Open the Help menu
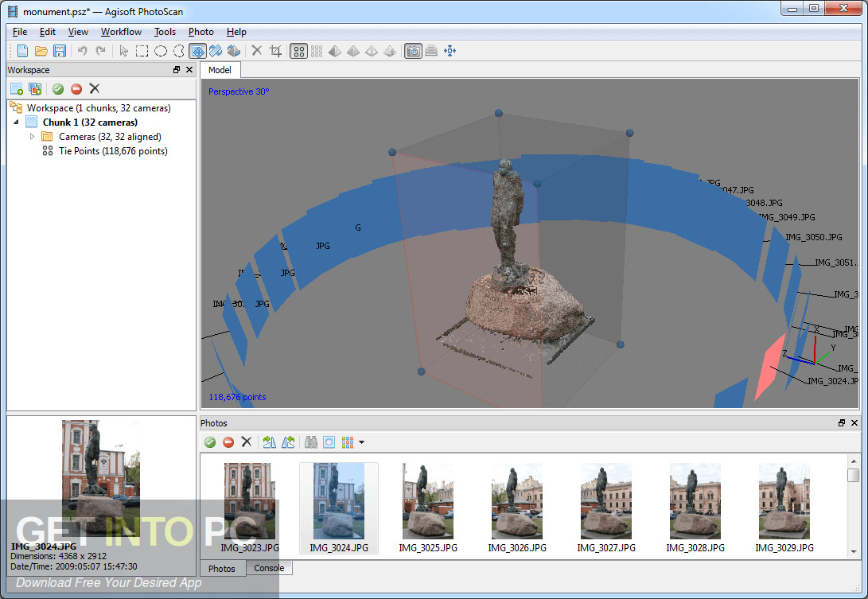This screenshot has height=599, width=868. 236,32
